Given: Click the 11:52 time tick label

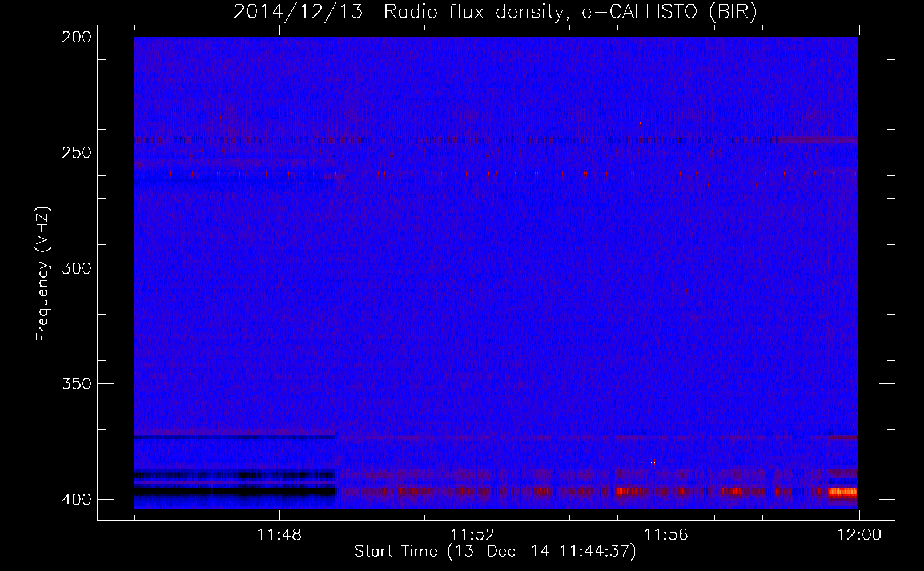Looking at the screenshot, I should [472, 535].
